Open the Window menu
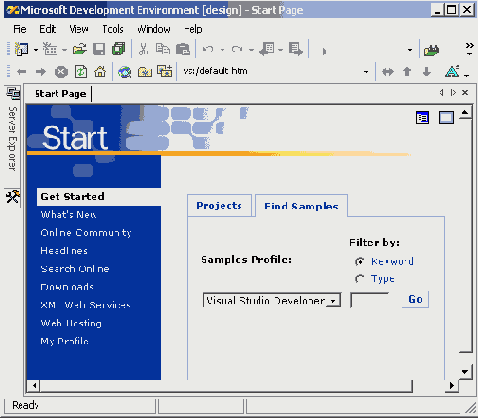Screen dimensions: 478x418 154,29
